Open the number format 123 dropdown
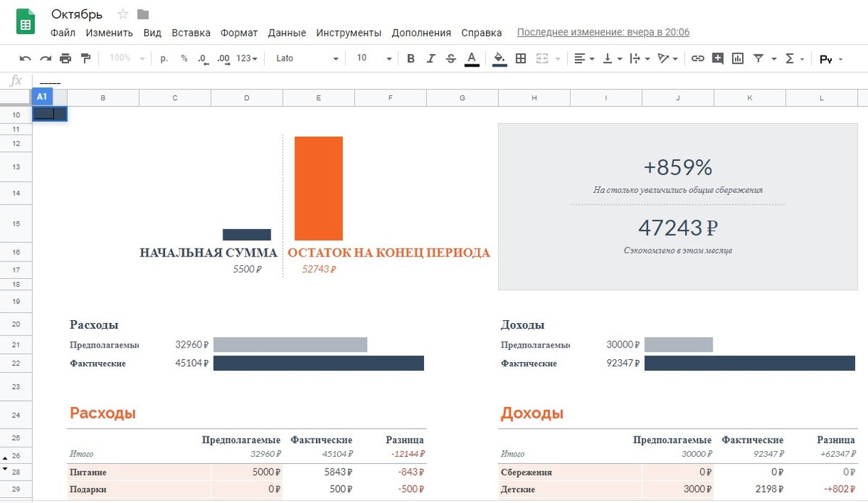 [247, 59]
